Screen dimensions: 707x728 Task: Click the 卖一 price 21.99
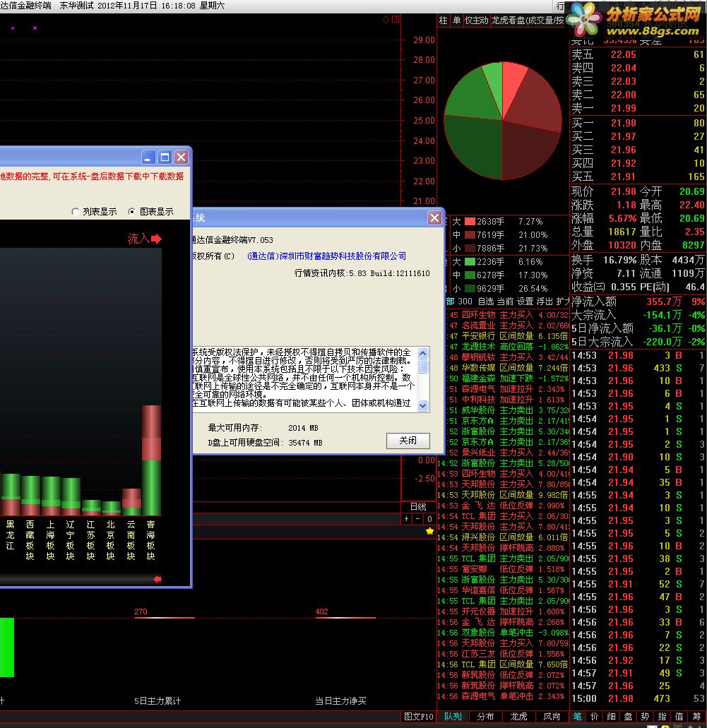(624, 108)
